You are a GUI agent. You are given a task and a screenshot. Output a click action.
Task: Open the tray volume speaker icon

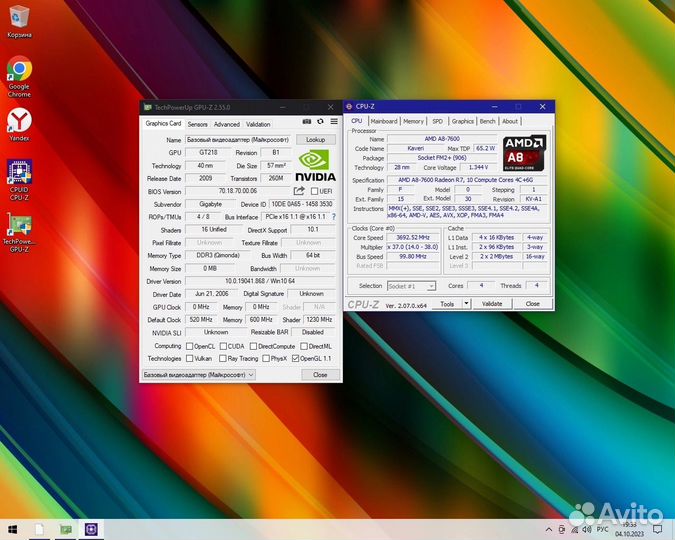pyautogui.click(x=586, y=529)
